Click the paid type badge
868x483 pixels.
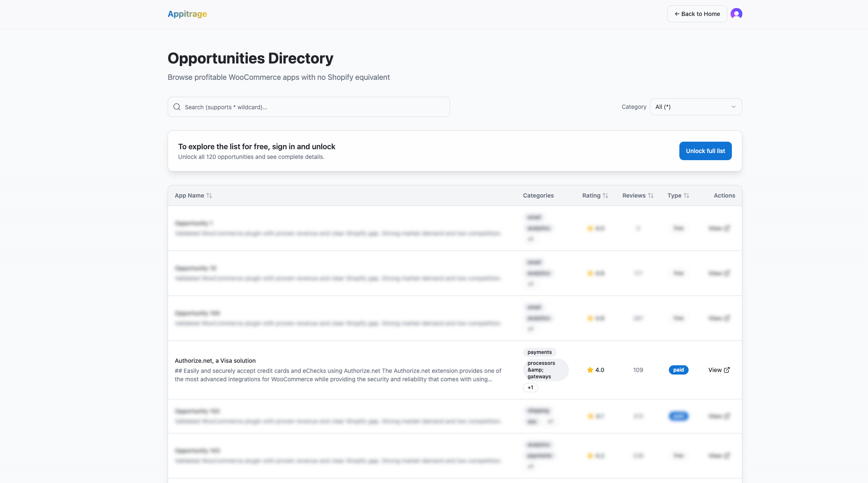678,370
